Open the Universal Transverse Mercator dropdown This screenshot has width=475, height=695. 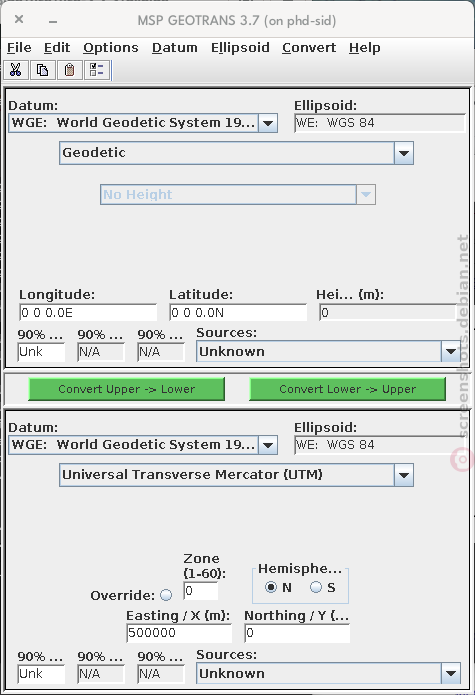coord(237,475)
